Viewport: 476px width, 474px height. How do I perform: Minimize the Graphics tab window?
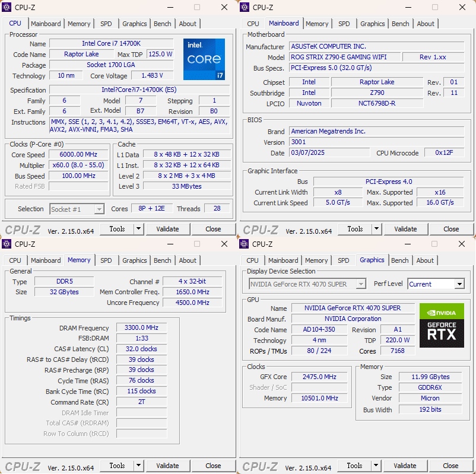[x=408, y=244]
